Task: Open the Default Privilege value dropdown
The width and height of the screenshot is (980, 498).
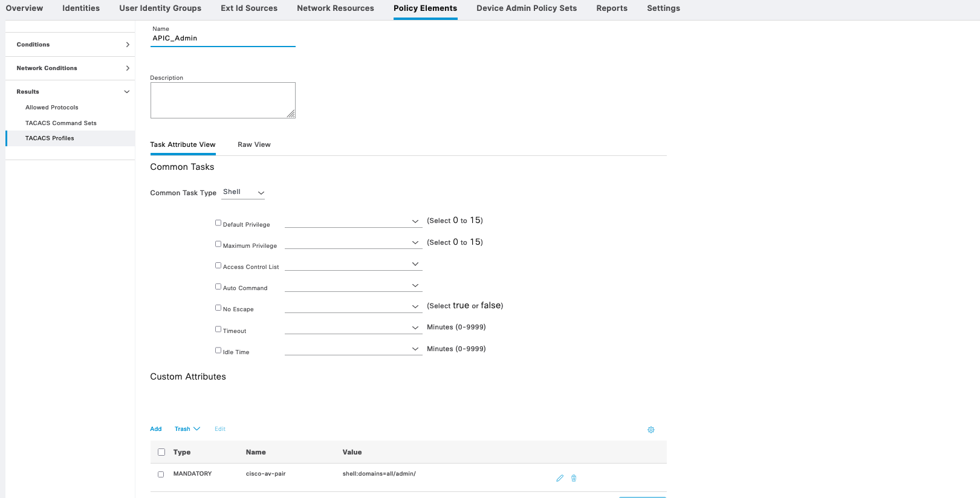Action: point(353,221)
